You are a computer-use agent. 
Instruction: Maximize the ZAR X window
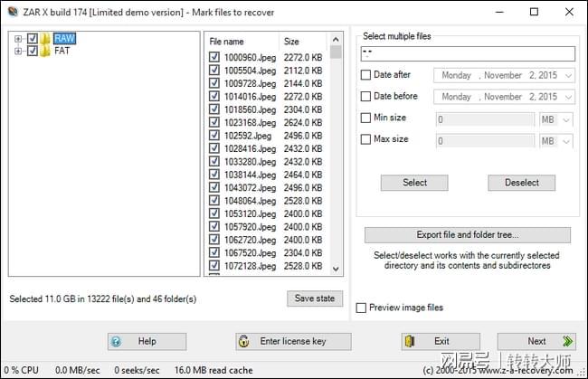tap(534, 12)
